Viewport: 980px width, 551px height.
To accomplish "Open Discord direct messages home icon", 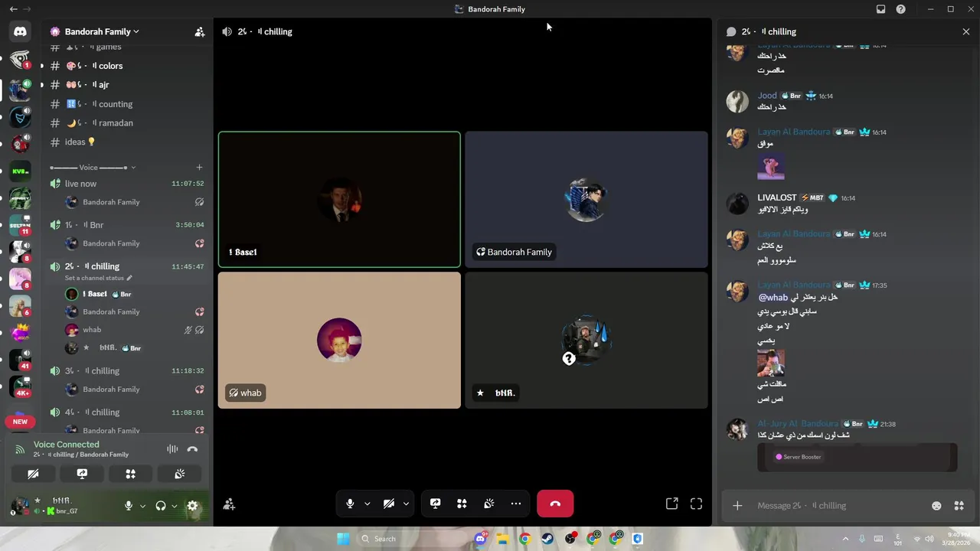I will pos(20,31).
